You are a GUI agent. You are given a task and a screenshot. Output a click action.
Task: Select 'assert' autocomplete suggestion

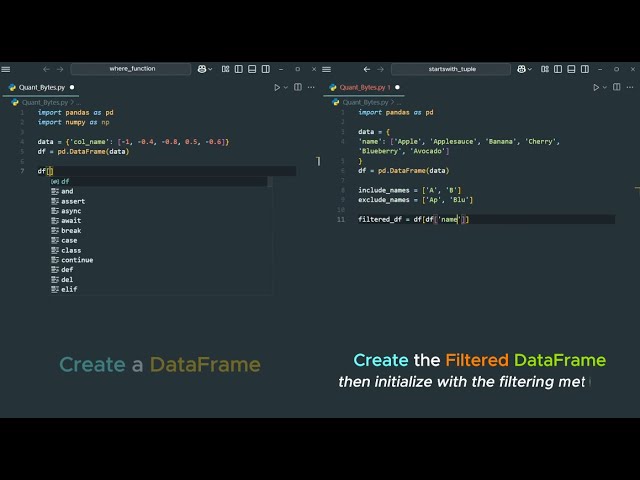coord(159,201)
